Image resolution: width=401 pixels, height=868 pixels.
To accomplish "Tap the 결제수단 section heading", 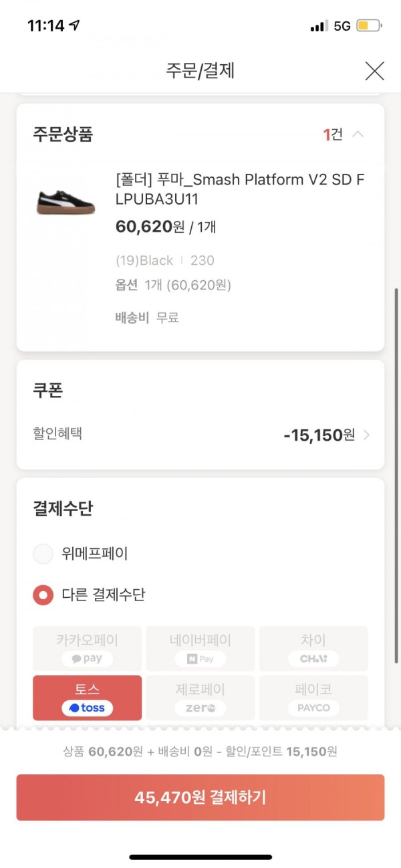I will coord(63,509).
